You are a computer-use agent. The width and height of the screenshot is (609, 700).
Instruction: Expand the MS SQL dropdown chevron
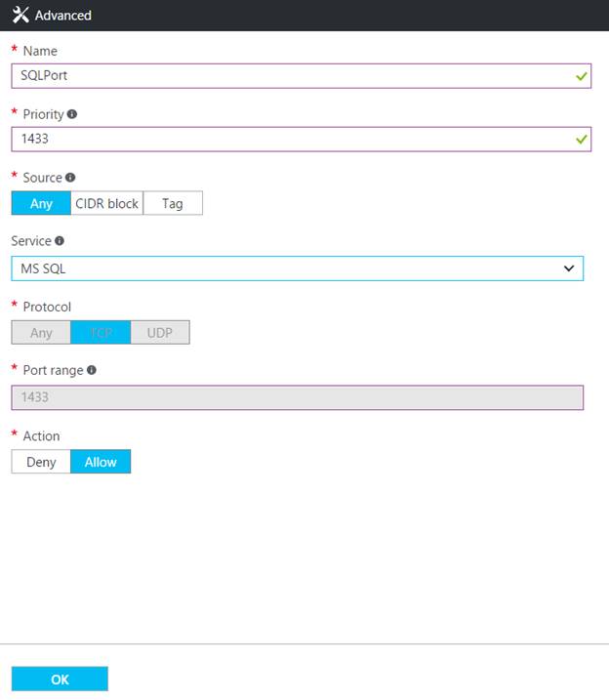coord(569,268)
